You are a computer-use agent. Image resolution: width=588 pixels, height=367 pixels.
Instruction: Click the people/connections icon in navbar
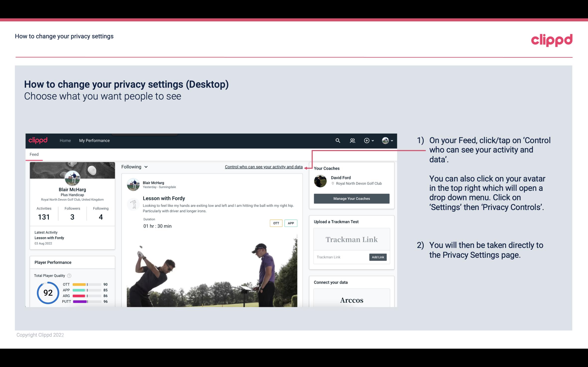pyautogui.click(x=352, y=140)
